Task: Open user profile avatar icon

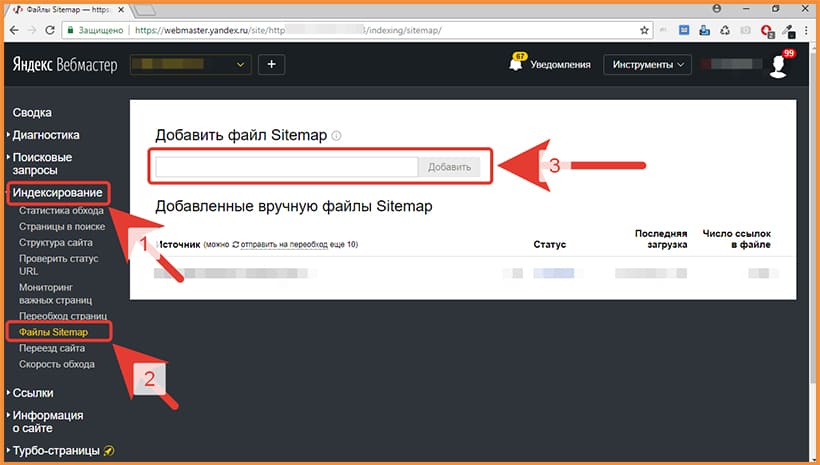Action: click(x=778, y=66)
